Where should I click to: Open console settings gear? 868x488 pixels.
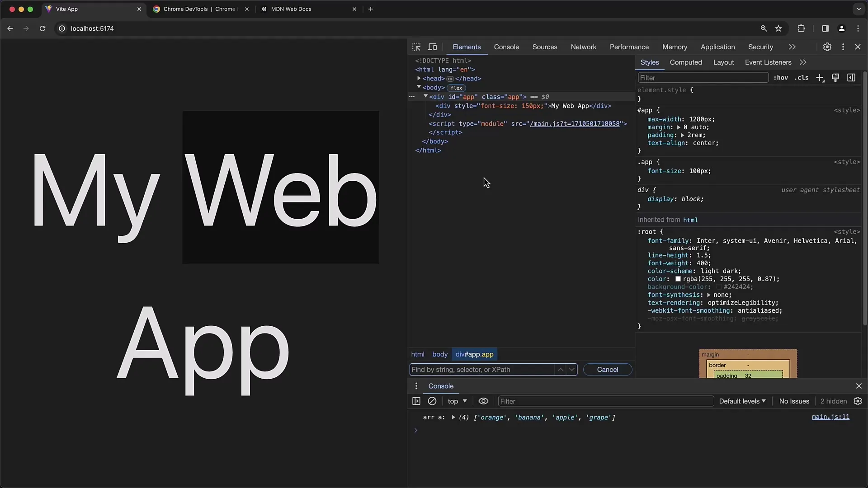coord(858,401)
